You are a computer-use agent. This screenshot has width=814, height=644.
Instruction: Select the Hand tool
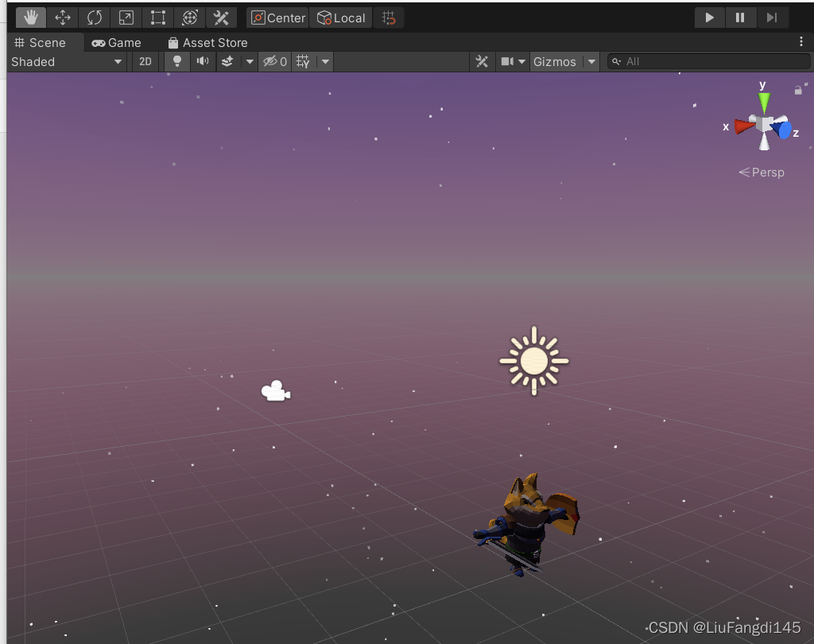coord(31,17)
